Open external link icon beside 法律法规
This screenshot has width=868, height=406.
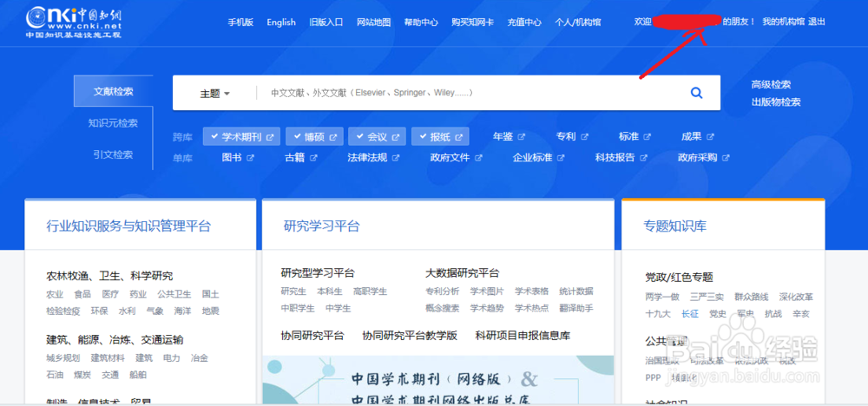[x=396, y=158]
